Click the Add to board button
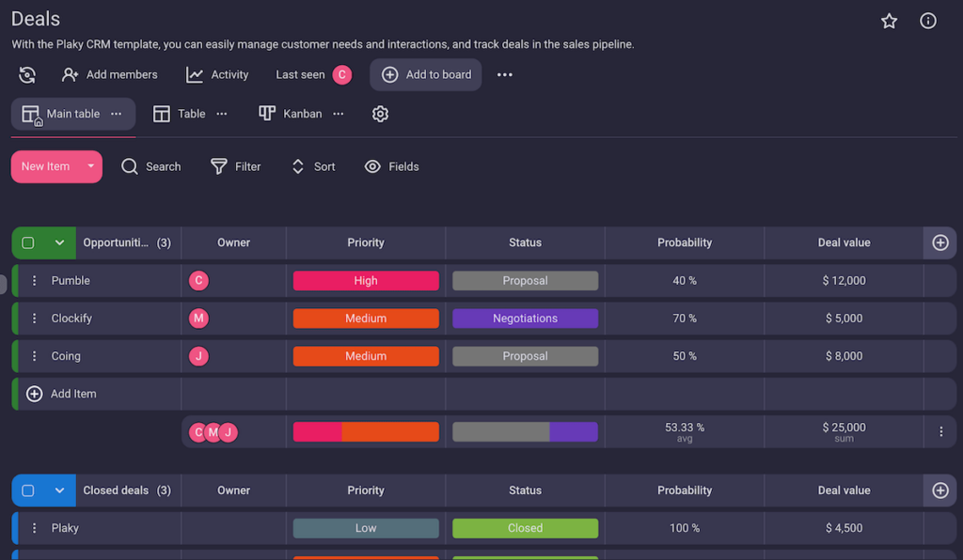This screenshot has width=963, height=560. 425,74
